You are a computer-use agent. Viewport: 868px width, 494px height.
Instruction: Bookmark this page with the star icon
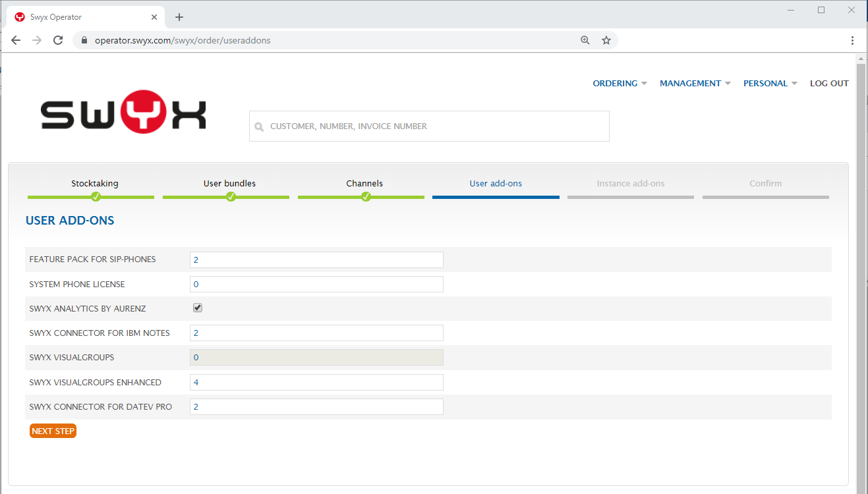pos(606,40)
